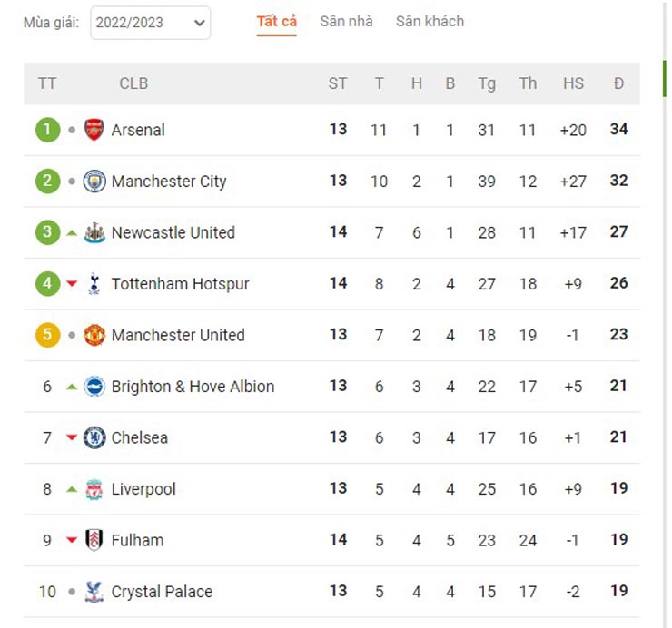Click the orange rank 5 badge
The image size is (672, 628).
coord(47,335)
